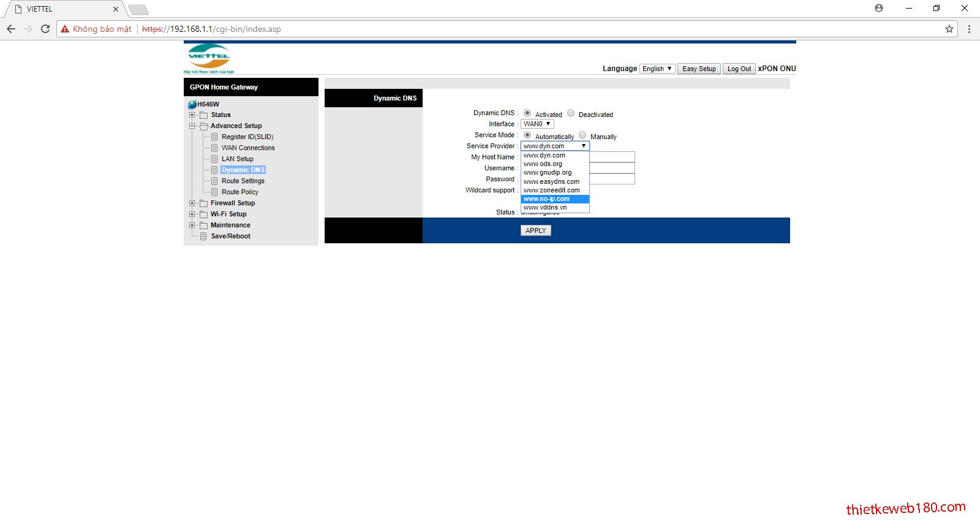Open Chrome three-dot menu
Viewport: 980px width, 527px height.
click(969, 29)
